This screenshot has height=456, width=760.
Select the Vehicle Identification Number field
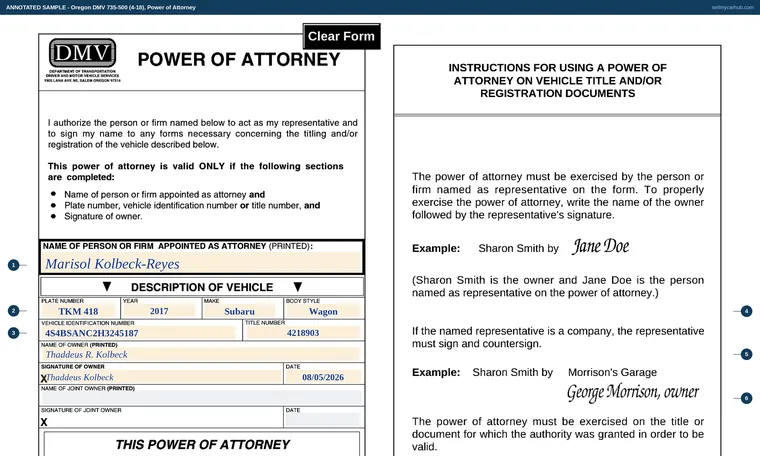tap(139, 332)
